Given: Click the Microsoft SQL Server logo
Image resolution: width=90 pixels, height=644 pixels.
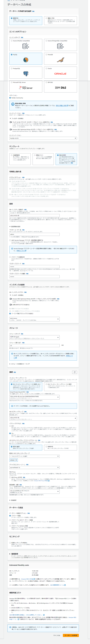Looking at the screenshot, I should (x=26, y=88).
